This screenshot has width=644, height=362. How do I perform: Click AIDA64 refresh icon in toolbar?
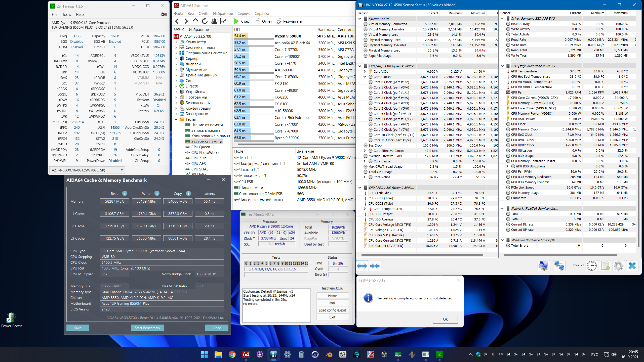(205, 21)
